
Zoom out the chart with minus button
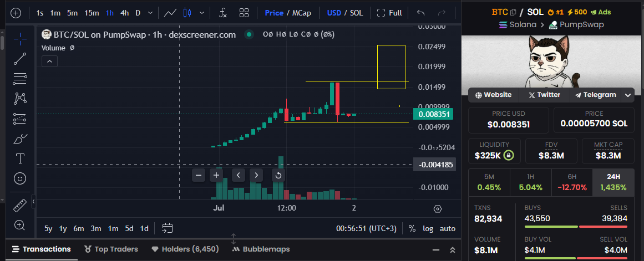(199, 175)
